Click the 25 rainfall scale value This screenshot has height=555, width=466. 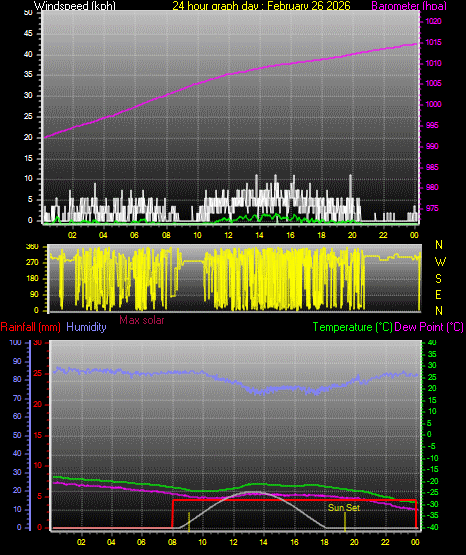pyautogui.click(x=38, y=374)
